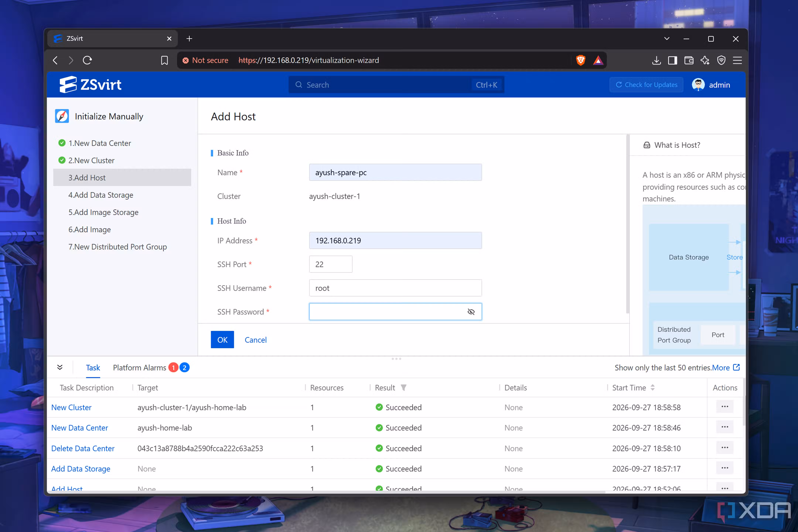This screenshot has width=798, height=532.
Task: Click the Initialize Manually compass icon
Action: [x=62, y=116]
